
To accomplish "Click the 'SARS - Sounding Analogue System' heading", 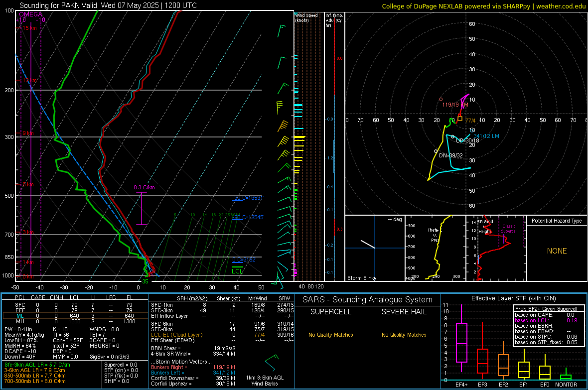I will tap(368, 300).
